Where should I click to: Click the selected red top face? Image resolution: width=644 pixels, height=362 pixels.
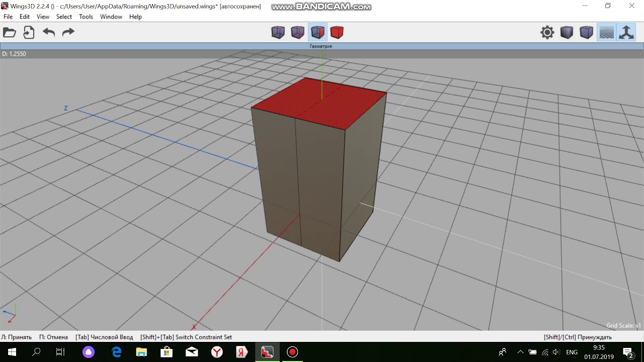click(x=319, y=103)
